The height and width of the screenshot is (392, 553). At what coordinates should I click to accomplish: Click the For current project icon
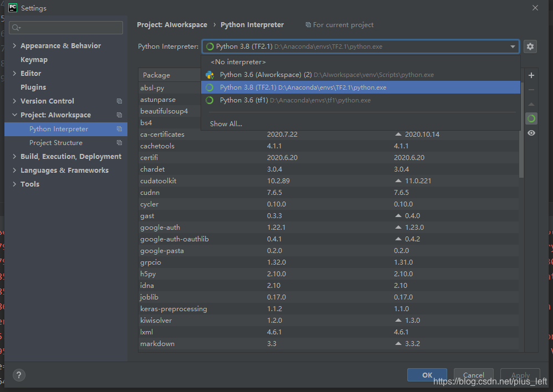pos(308,25)
